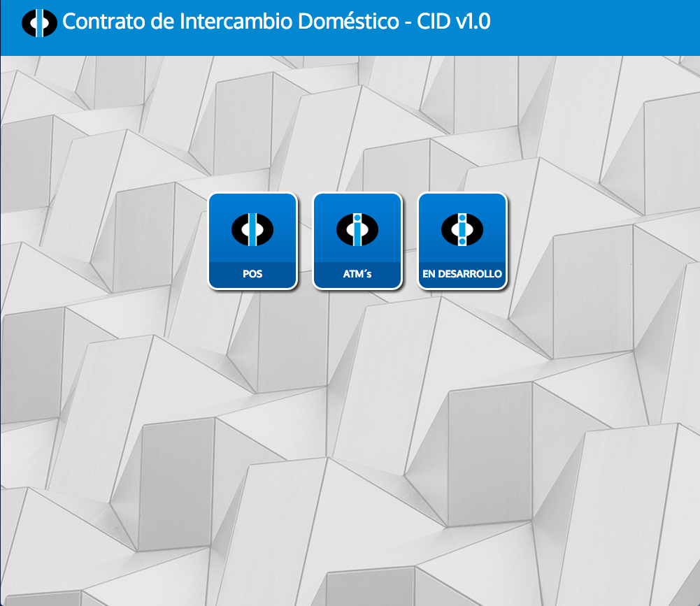700x606 pixels.
Task: Click the black oval of the header logo
Action: point(29,23)
